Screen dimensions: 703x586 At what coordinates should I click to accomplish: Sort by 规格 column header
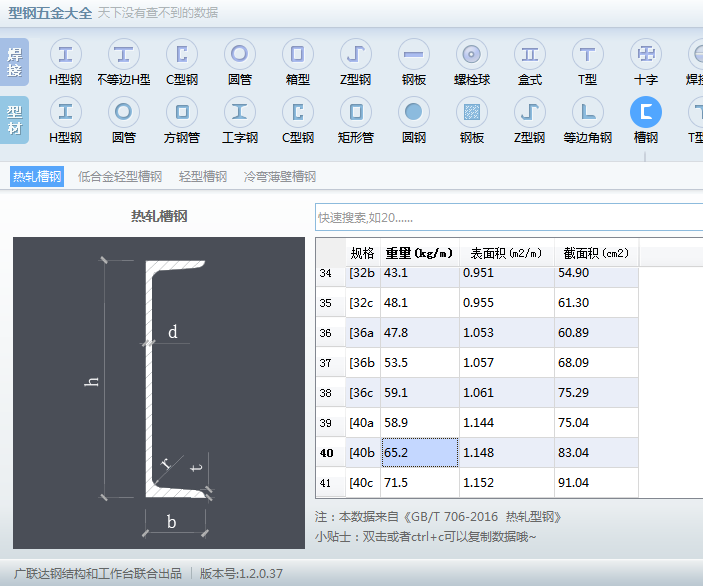coord(363,253)
